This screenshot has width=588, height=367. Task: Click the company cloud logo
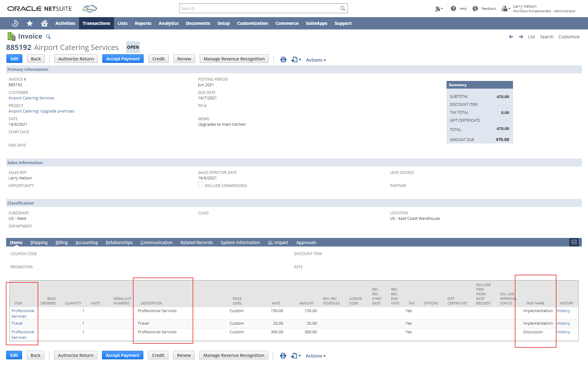[x=89, y=9]
